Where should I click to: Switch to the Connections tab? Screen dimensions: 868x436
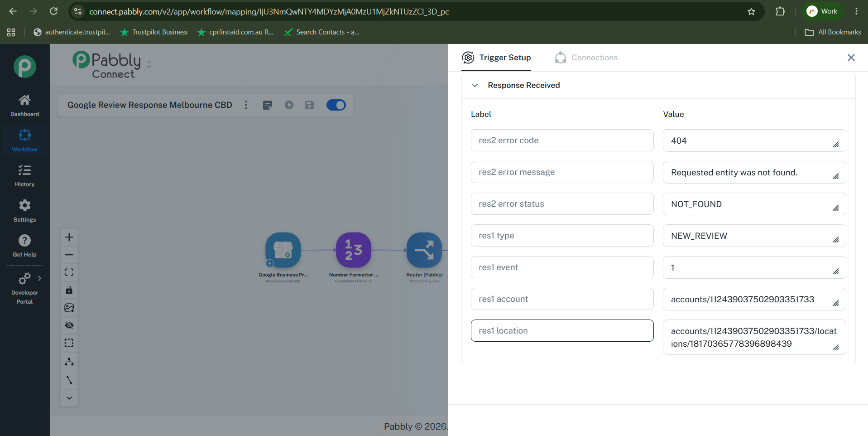point(586,58)
